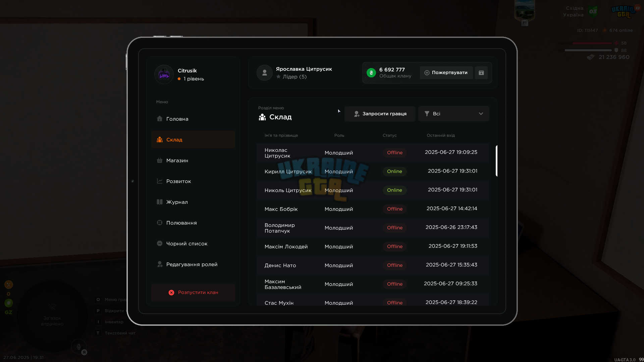644x362 pixels.
Task: Click the microphone icon near minimap
Action: click(x=79, y=347)
